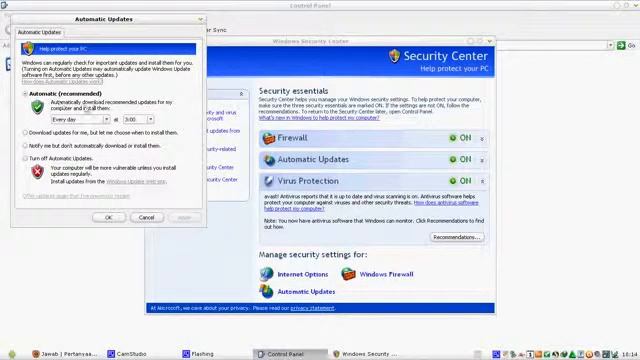This screenshot has width=640, height=360.
Task: Open the Internet Options link
Action: pyautogui.click(x=302, y=275)
